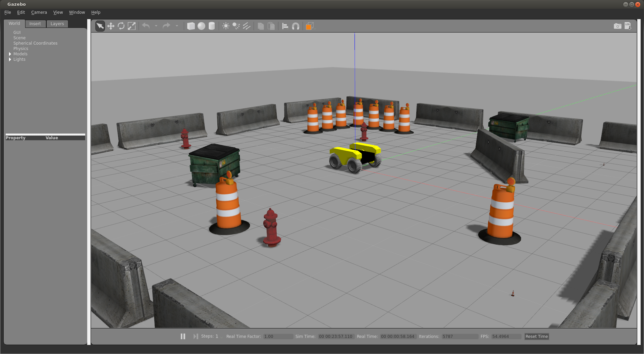Expand the Lights tree item
Screen dimensions: 644x354
[10, 59]
